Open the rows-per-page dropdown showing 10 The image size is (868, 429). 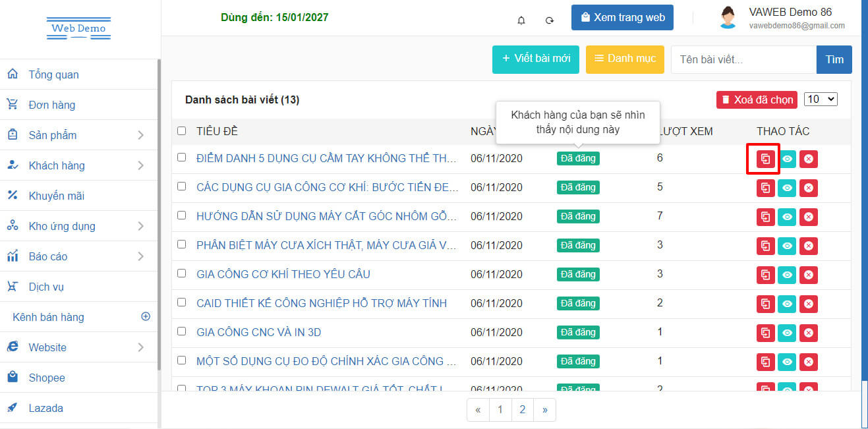[x=821, y=99]
